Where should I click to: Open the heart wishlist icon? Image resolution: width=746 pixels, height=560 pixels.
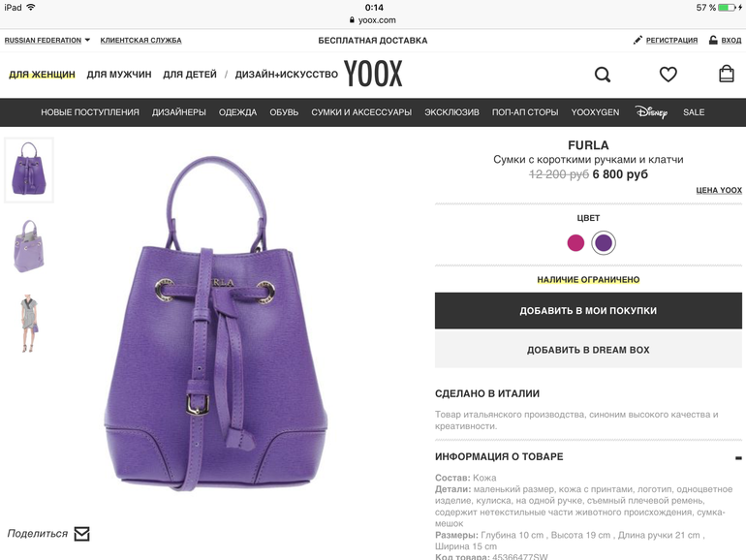click(x=668, y=75)
